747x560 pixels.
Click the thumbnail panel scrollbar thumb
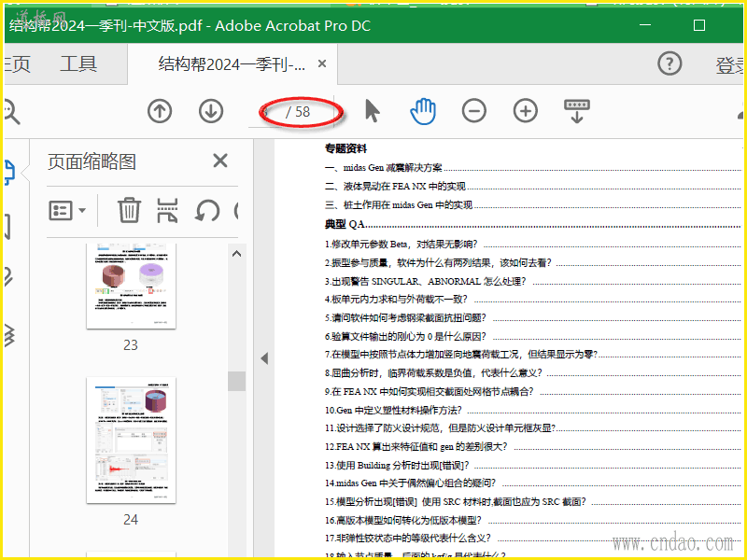pos(236,381)
